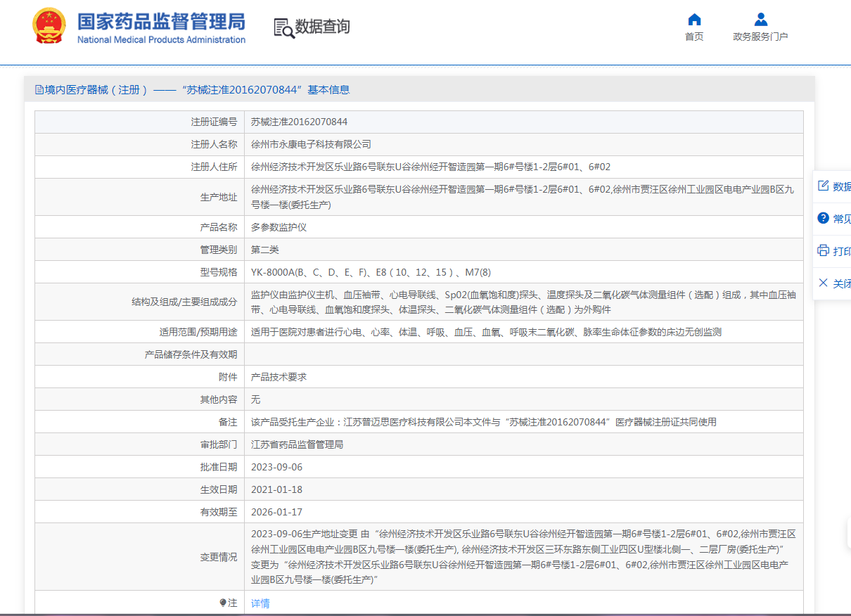This screenshot has height=616, width=851.
Task: Click the 注册人住所 address value
Action: point(430,167)
